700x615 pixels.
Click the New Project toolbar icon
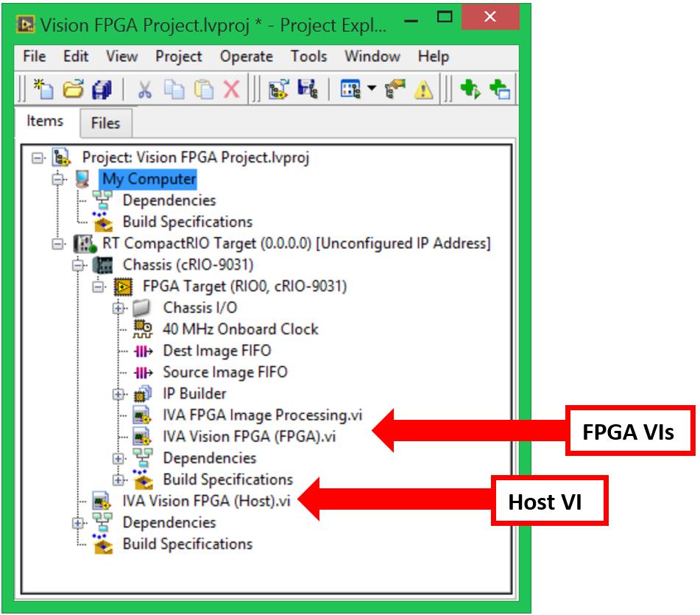pos(45,90)
